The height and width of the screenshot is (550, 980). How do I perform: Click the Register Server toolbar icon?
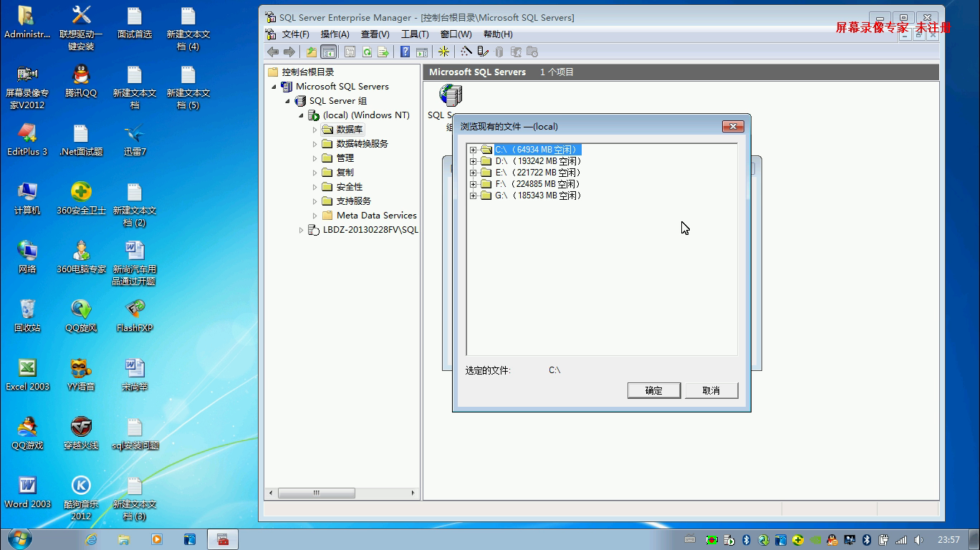[x=483, y=52]
